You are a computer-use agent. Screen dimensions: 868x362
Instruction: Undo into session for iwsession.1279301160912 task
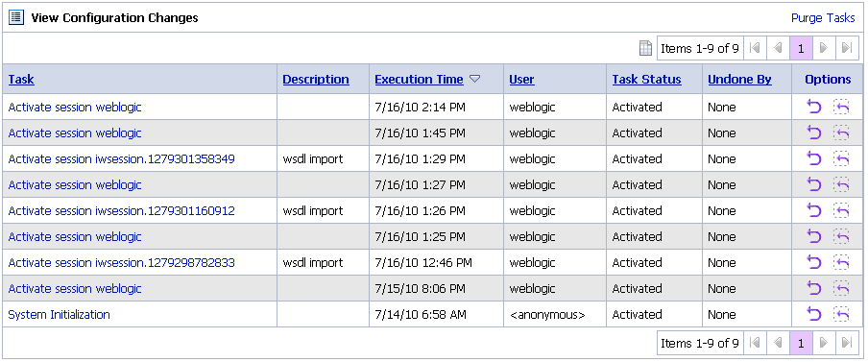pos(841,210)
